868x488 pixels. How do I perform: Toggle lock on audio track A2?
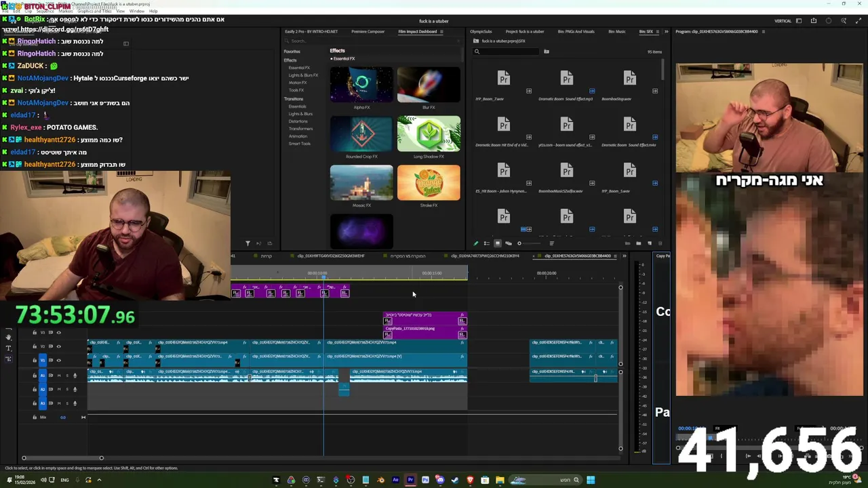pyautogui.click(x=35, y=390)
